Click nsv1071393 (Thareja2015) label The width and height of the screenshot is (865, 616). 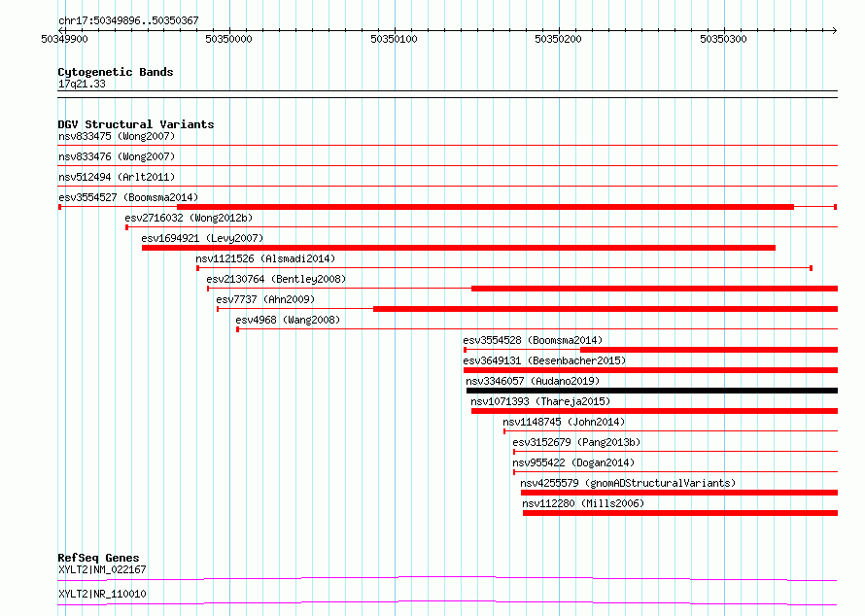540,401
